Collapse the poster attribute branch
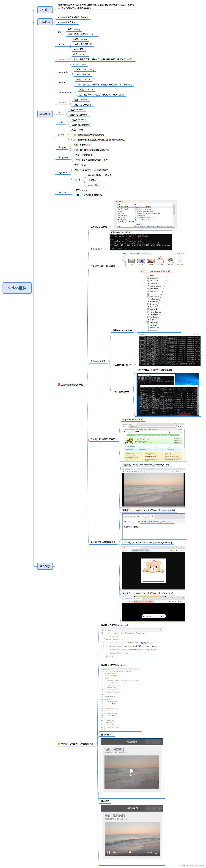Image resolution: width=206 pixels, height=868 pixels. click(67, 135)
